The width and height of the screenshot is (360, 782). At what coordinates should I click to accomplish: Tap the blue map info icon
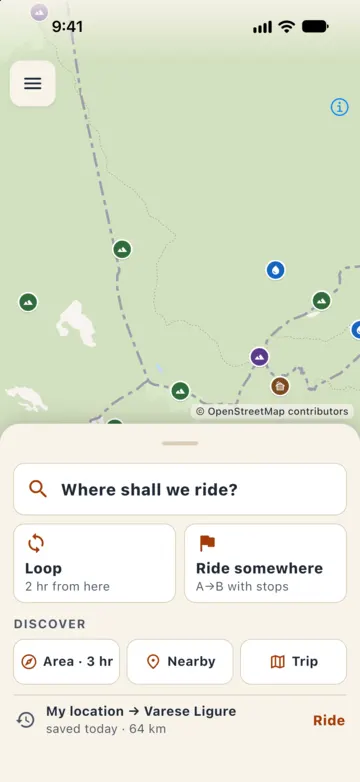pos(340,107)
